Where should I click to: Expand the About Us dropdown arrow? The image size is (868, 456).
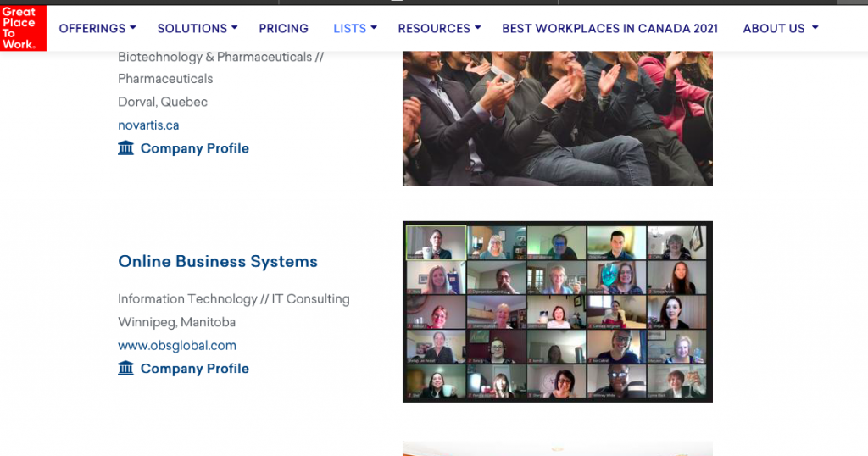pyautogui.click(x=815, y=28)
